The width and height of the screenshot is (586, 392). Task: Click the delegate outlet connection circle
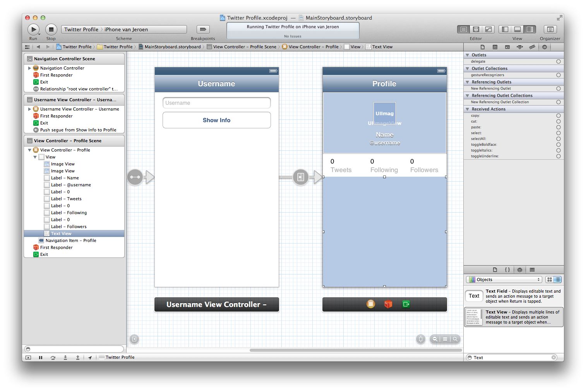click(x=559, y=61)
